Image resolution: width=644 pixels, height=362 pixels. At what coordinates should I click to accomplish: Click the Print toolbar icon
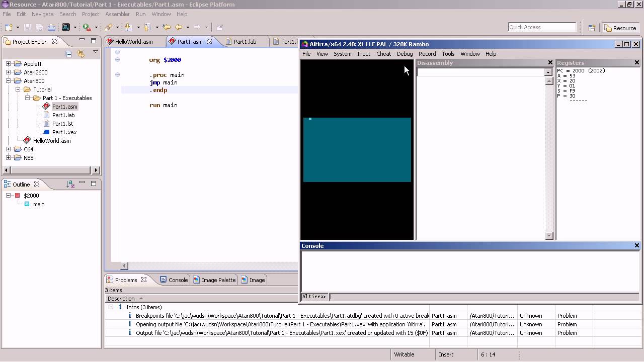point(51,27)
